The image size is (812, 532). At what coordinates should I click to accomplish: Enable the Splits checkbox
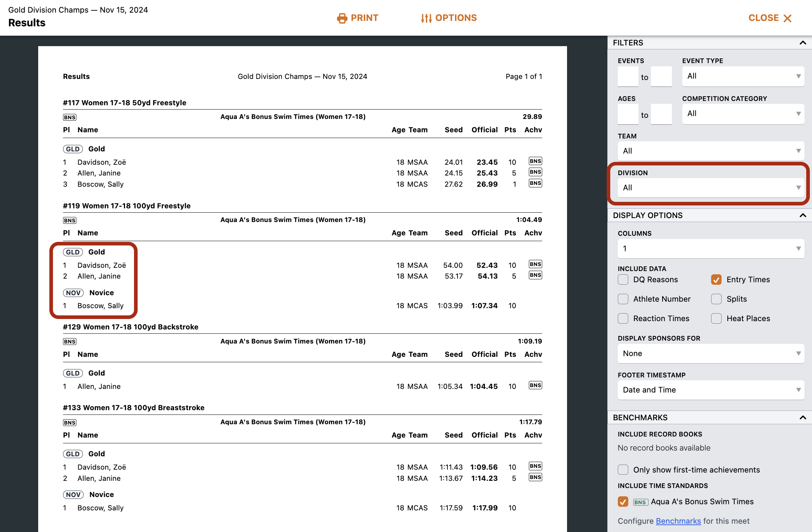[x=716, y=299]
